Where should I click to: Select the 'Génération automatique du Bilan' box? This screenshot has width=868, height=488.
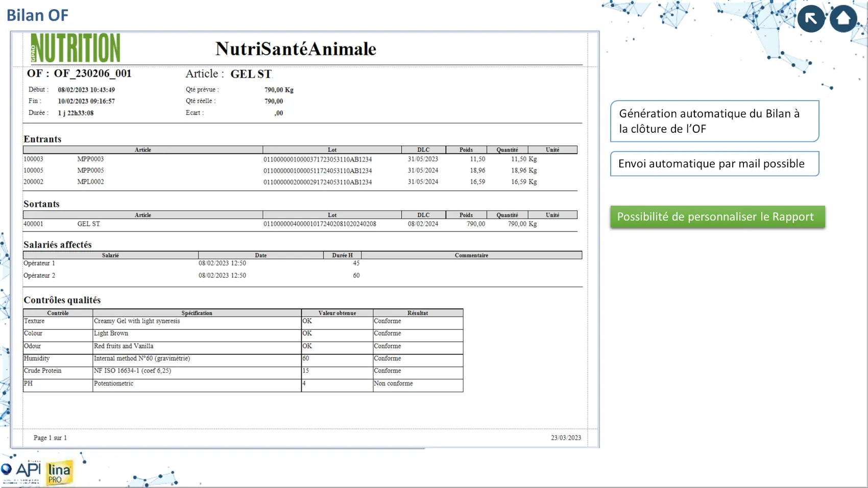[714, 121]
